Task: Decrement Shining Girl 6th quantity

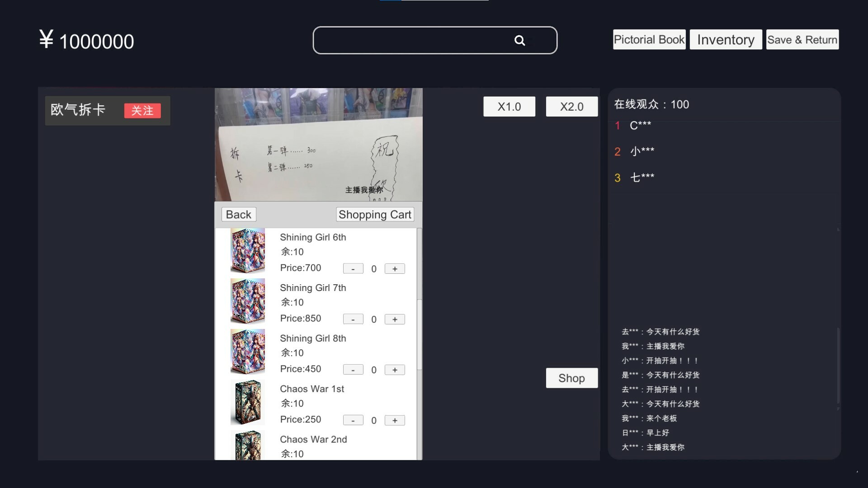Action: pos(353,268)
